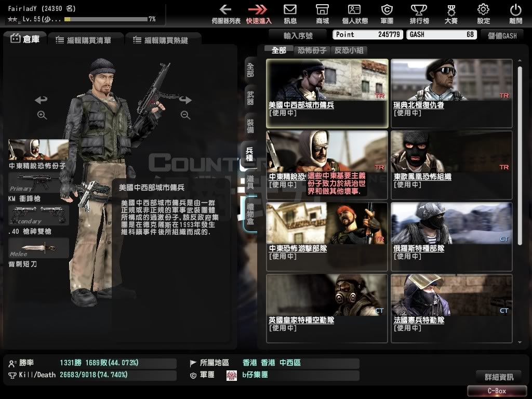The width and height of the screenshot is (532, 399).
Task: Zoom out on the character model
Action: pos(185,115)
